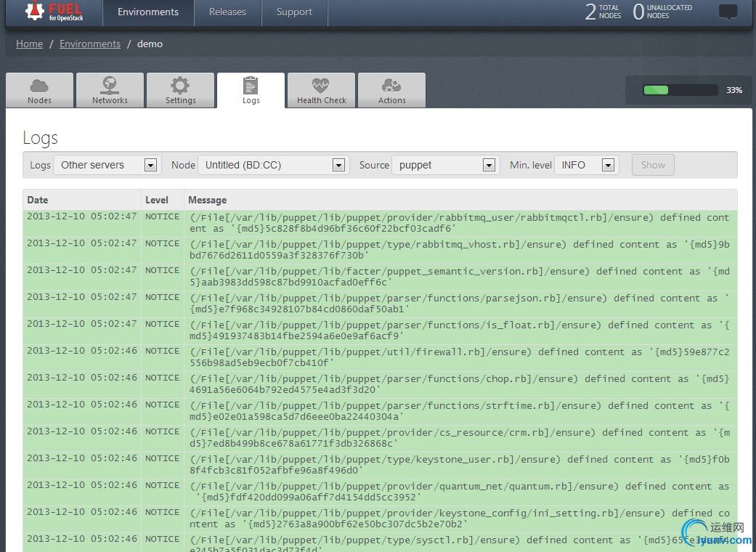Select the rabbitmqctl.rb log message
Screen dimensions: 756x552
460,223
